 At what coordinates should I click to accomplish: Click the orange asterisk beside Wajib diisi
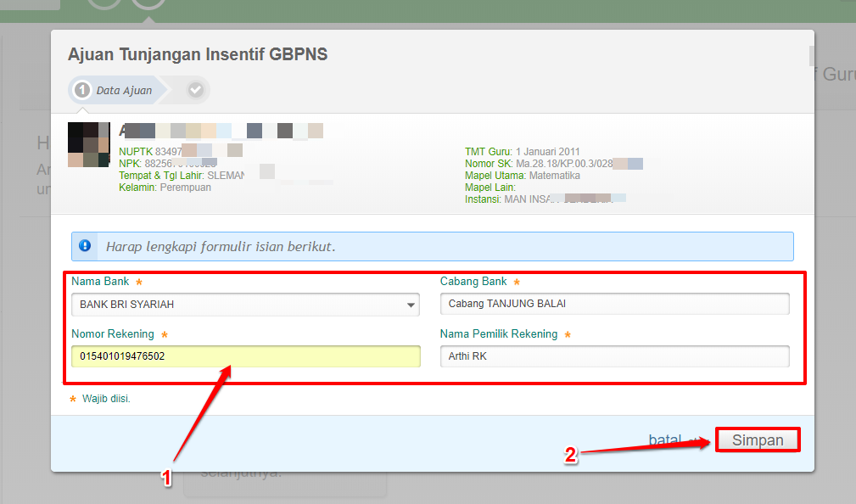[x=73, y=398]
